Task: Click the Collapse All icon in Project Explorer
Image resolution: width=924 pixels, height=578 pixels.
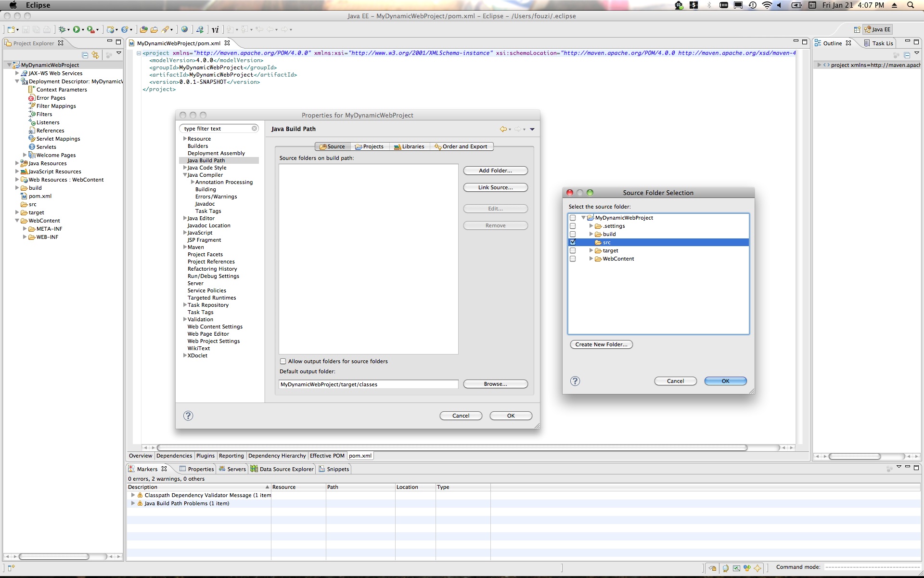Action: tap(85, 55)
